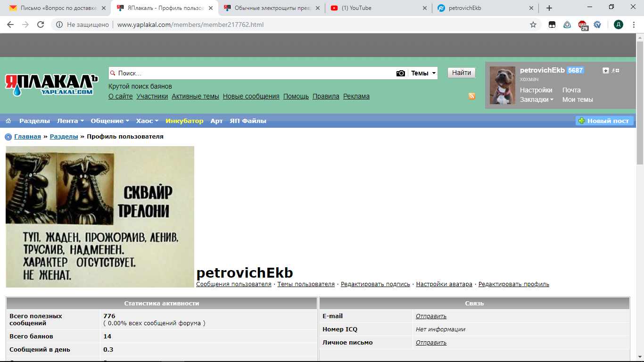Expand the Лента dropdown menu

(x=70, y=121)
